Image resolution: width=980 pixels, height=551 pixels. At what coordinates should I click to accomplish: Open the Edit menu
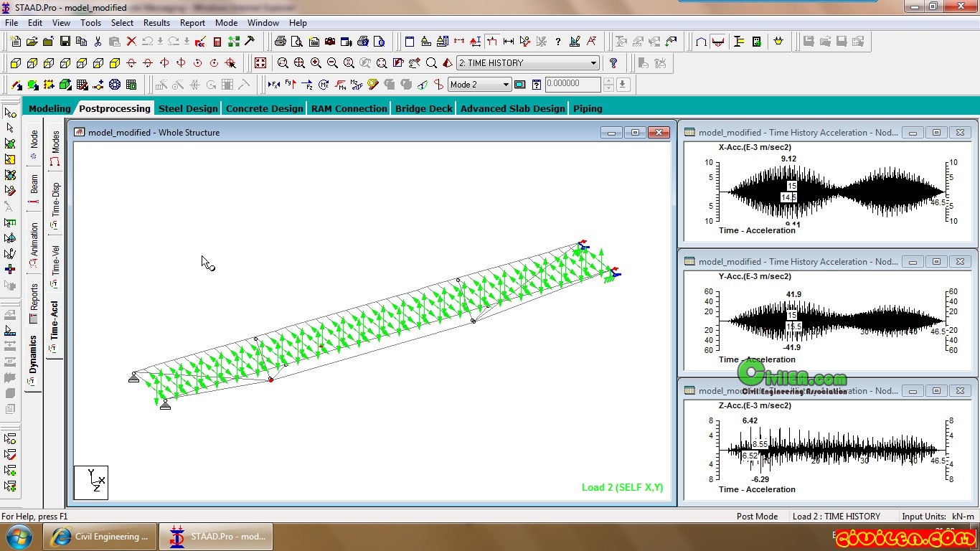coord(35,23)
